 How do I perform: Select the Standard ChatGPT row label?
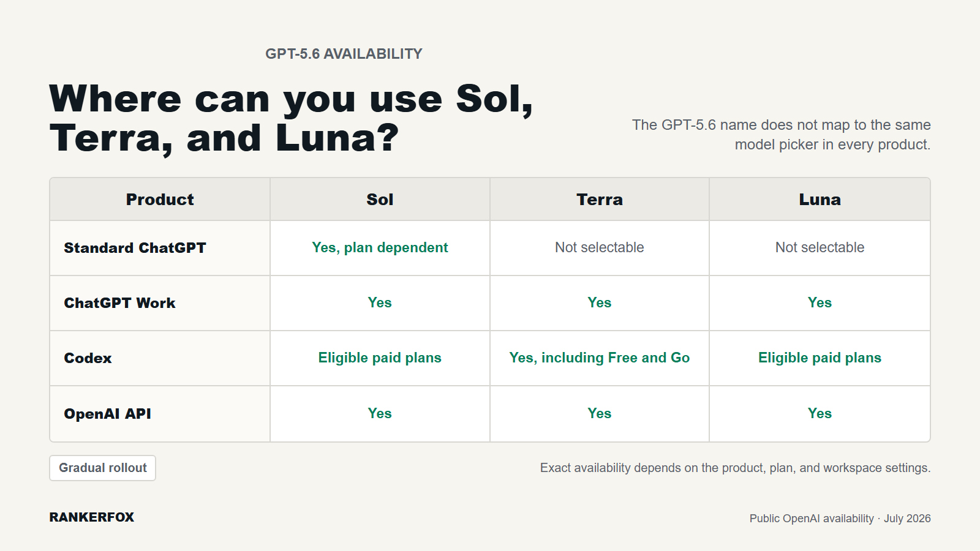tap(135, 248)
